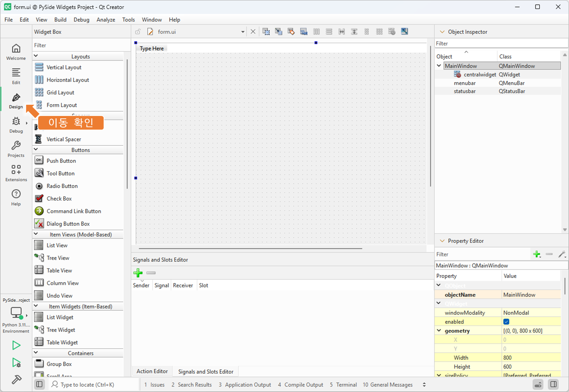Select the Edit Tab Order tool

[x=304, y=32]
